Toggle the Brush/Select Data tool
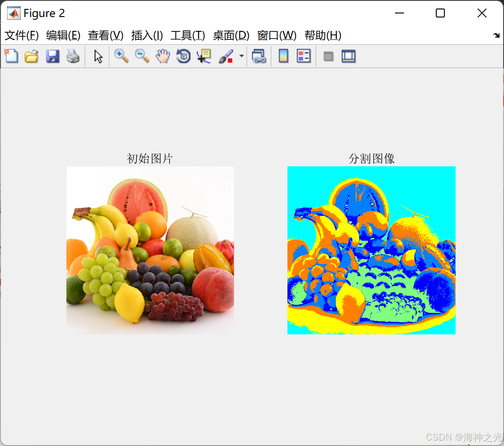 (x=226, y=56)
